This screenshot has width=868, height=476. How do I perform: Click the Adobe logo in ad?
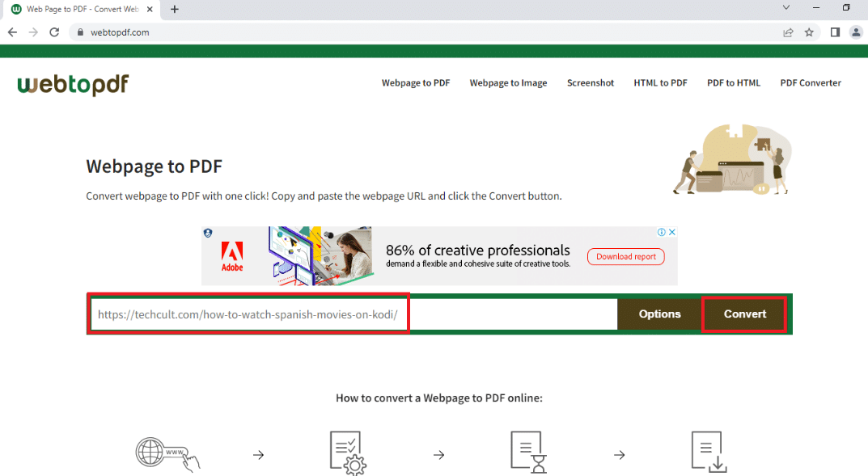coord(232,256)
